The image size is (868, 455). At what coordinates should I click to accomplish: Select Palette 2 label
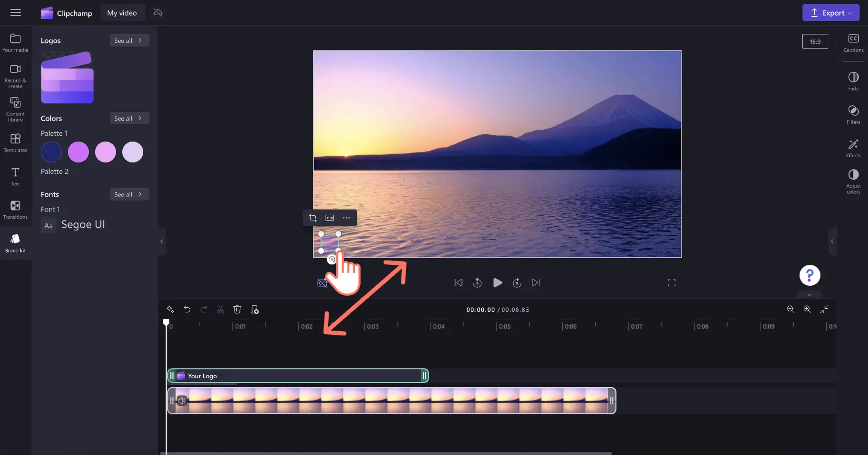coord(55,171)
